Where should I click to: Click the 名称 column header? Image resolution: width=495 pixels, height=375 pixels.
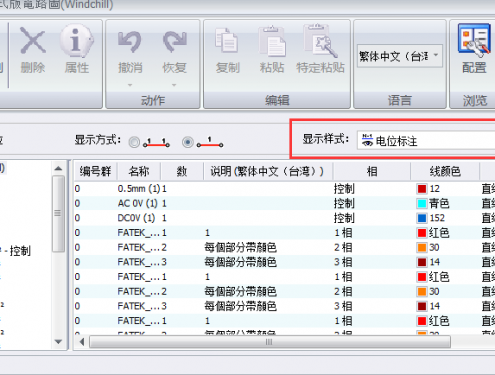[139, 171]
